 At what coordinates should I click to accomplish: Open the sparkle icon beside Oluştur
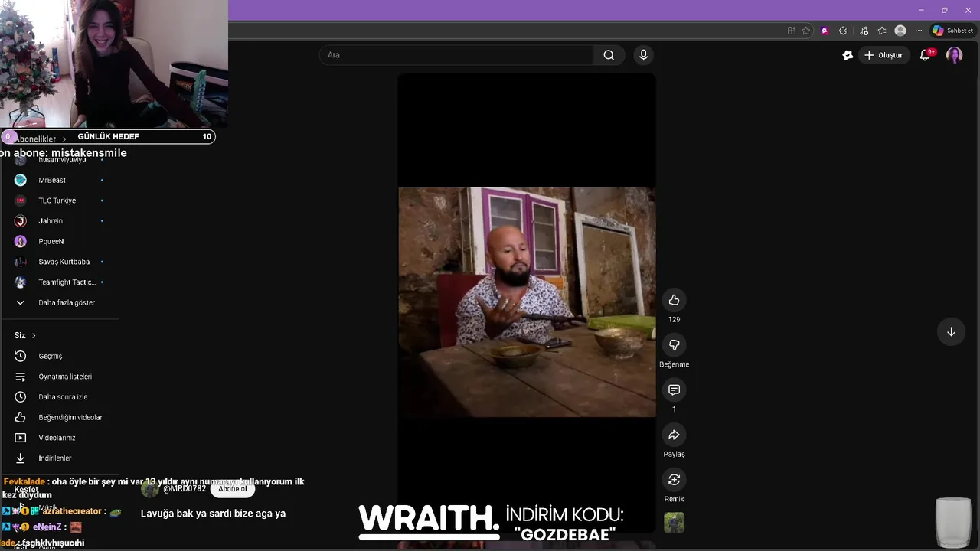tap(848, 55)
